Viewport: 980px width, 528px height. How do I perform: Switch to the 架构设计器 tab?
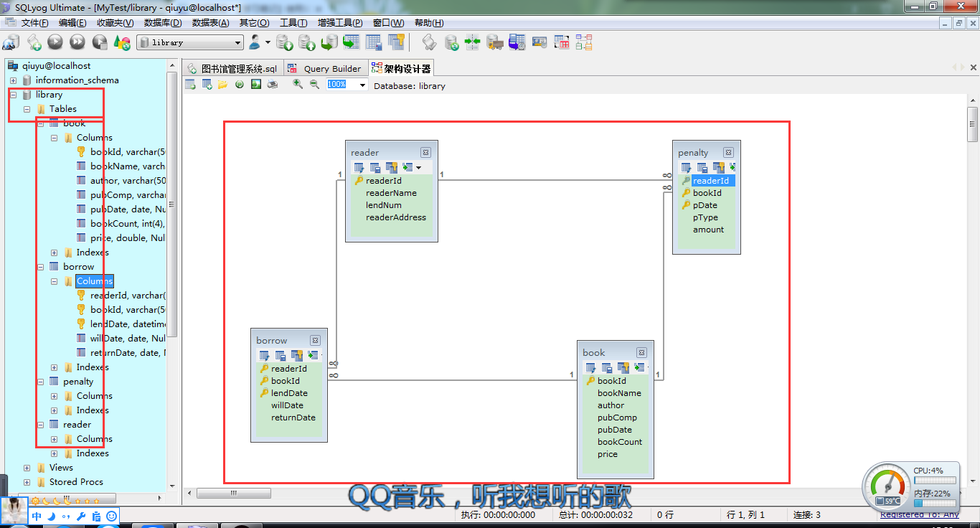tap(402, 69)
